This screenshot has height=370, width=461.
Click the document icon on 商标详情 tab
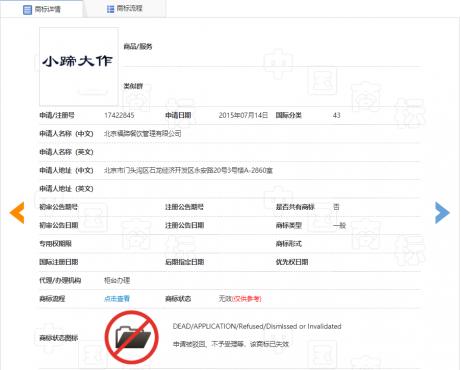tap(27, 9)
